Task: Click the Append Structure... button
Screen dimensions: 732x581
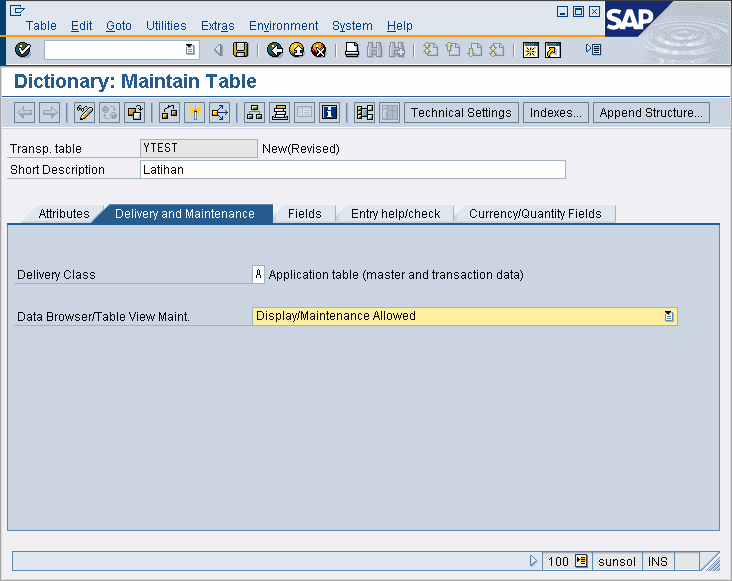Action: pos(651,112)
